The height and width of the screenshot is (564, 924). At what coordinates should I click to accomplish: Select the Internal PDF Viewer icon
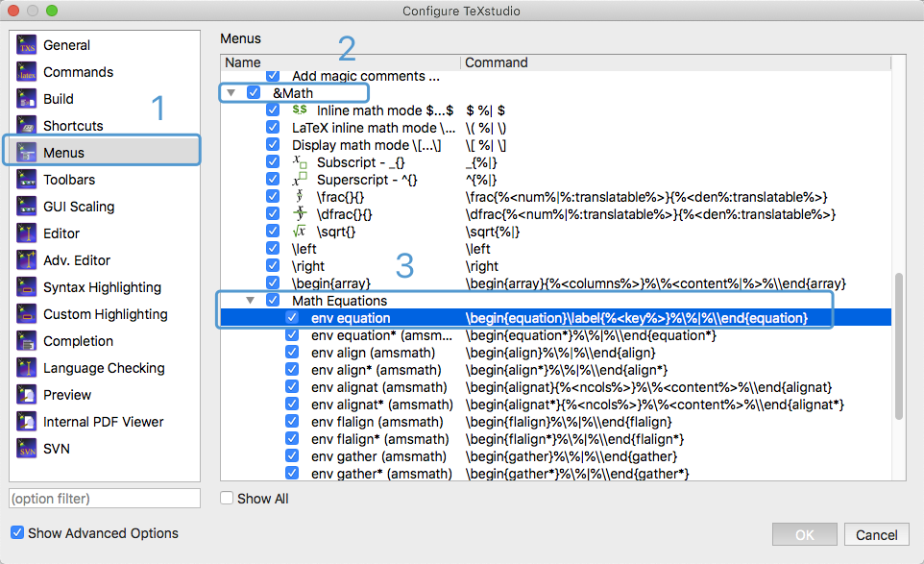[x=26, y=421]
